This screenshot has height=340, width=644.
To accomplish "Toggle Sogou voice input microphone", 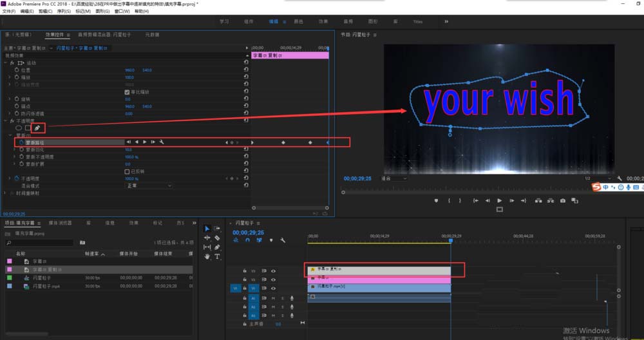I will click(629, 187).
